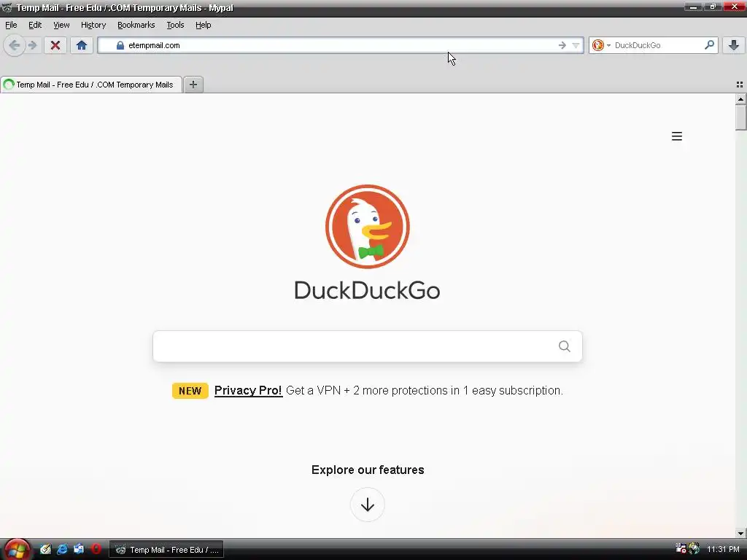
Task: Click the third quick launch icon beside Internet Explorer
Action: (79, 549)
